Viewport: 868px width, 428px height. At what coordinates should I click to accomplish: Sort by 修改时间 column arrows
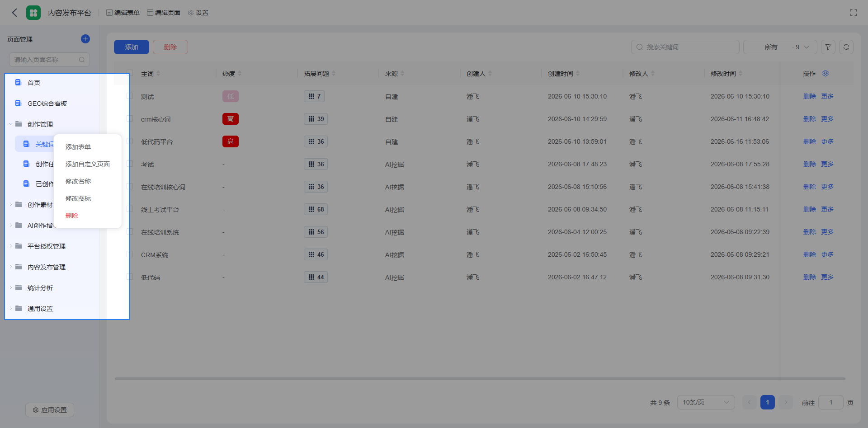pyautogui.click(x=741, y=74)
